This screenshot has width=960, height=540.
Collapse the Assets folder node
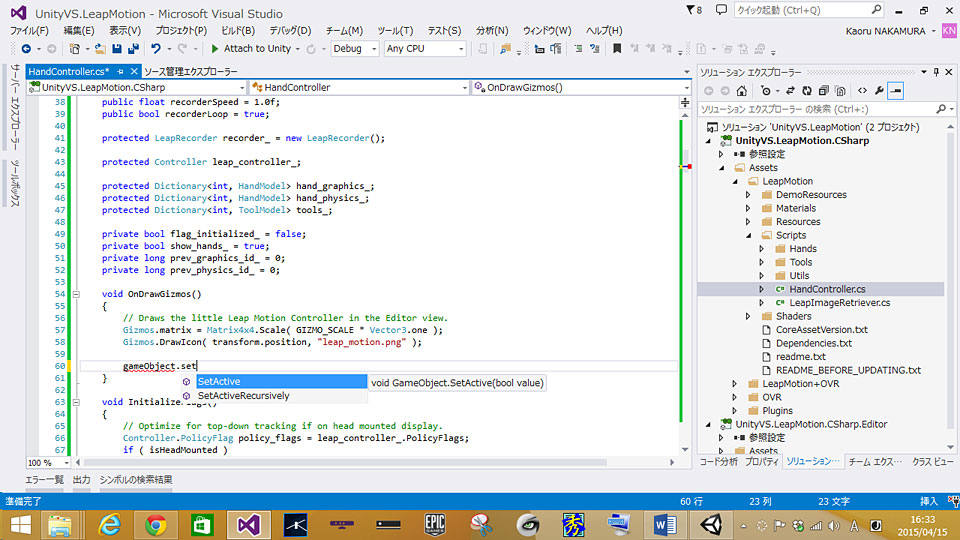point(722,168)
